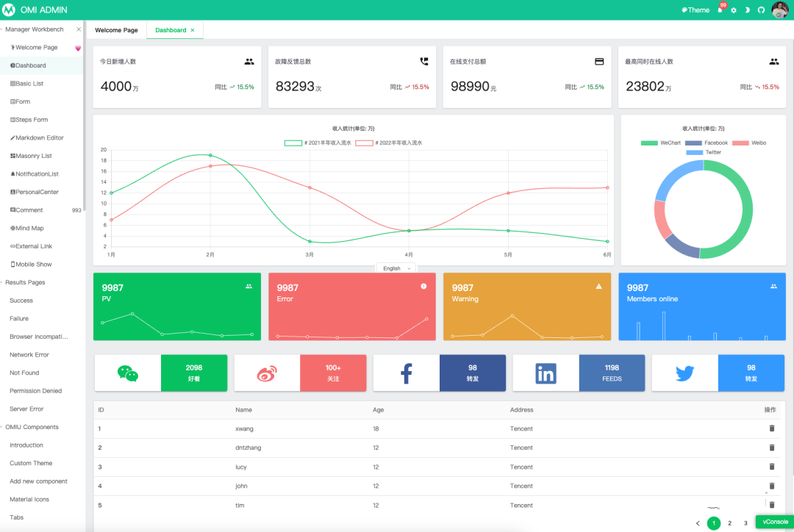Open the notification bell with 99 badge
The width and height of the screenshot is (794, 532).
pos(720,9)
